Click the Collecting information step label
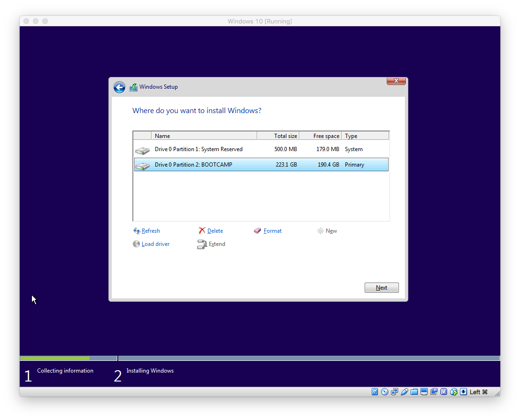Viewport: 520px width, 420px height. pos(65,371)
